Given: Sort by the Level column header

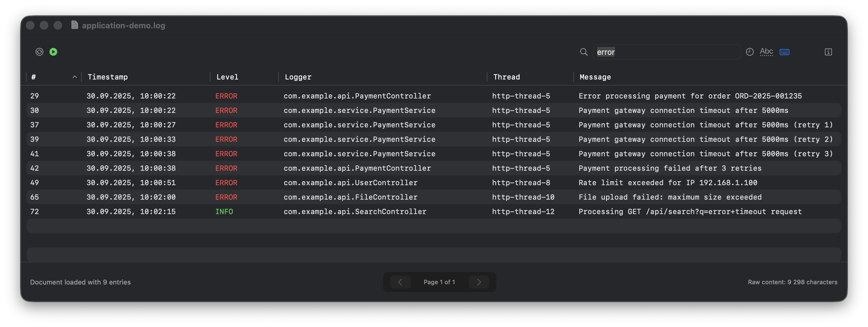Looking at the screenshot, I should coord(228,77).
